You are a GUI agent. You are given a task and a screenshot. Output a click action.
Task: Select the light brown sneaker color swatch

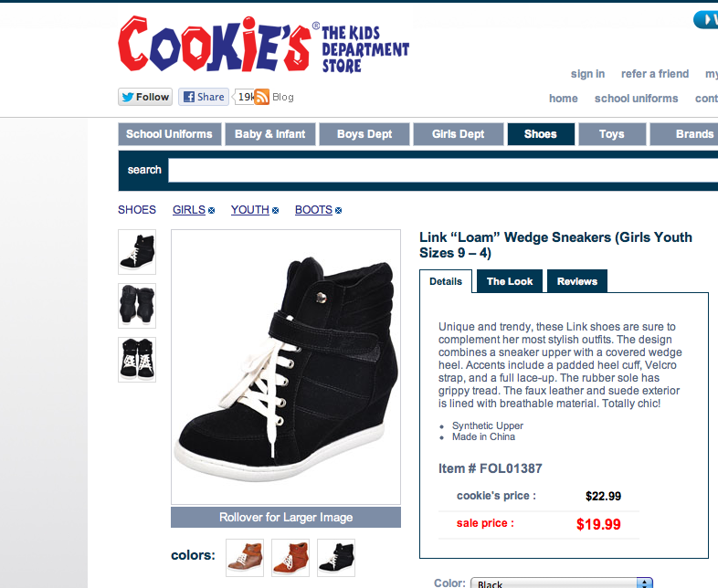tap(245, 557)
